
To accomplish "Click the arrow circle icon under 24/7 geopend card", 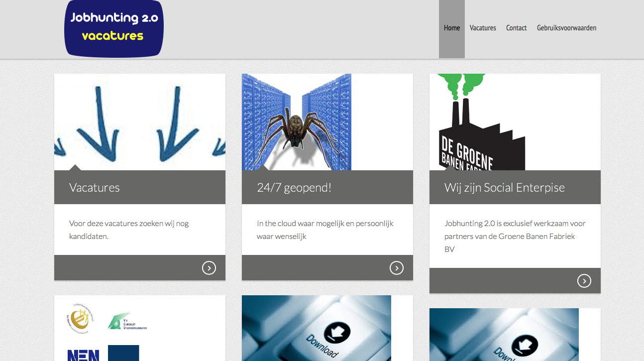I will (x=397, y=268).
